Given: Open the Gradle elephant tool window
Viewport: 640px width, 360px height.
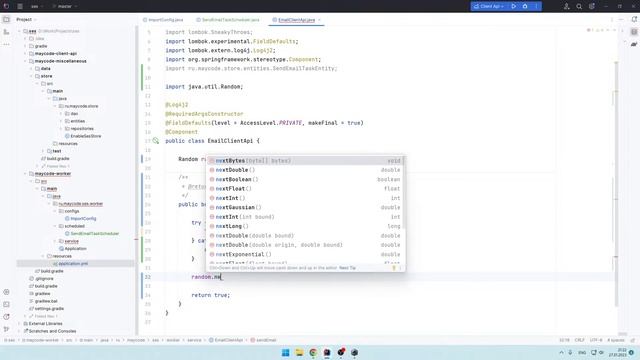Looking at the screenshot, I should [634, 44].
